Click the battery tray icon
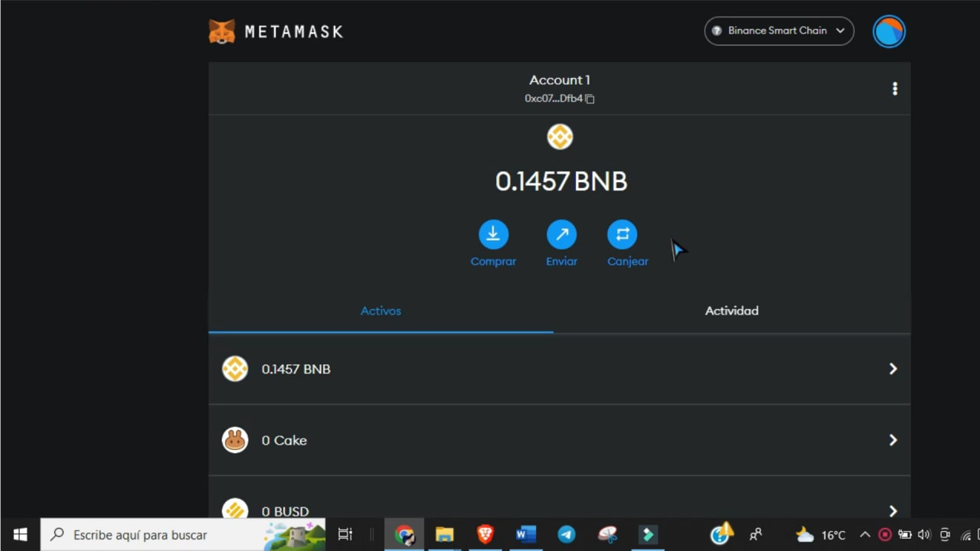 click(904, 535)
